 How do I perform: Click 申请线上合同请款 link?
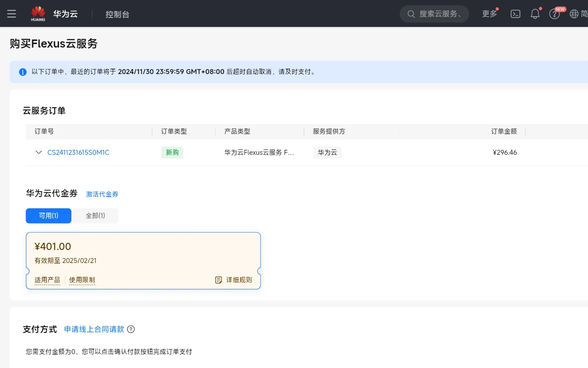(x=94, y=329)
